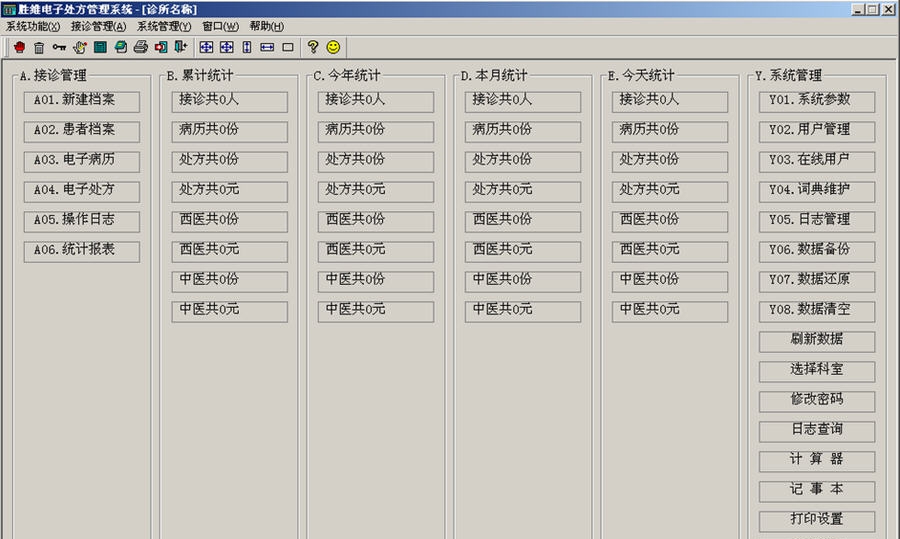Open 打印设置
Screen dimensions: 900x539
[817, 521]
